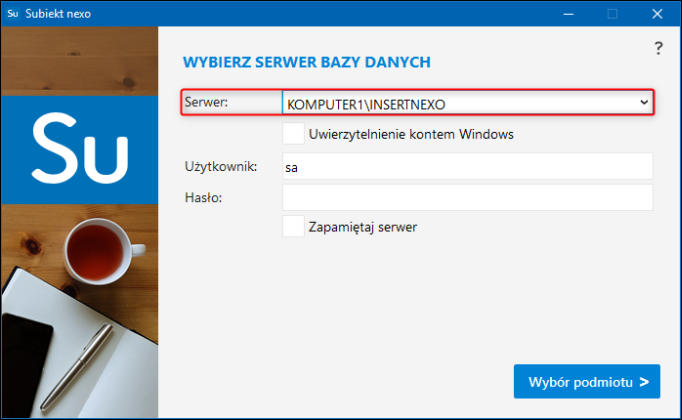Close the Subiekt nexo window
Screen dimensions: 682x420
(x=657, y=14)
